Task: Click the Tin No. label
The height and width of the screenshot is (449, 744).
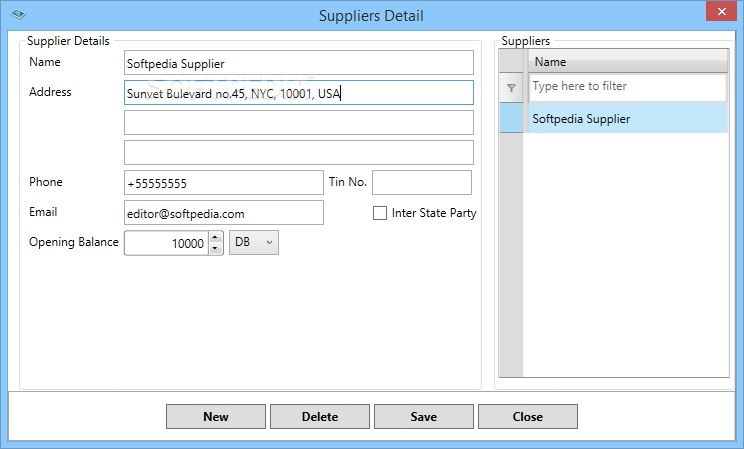Action: click(348, 182)
